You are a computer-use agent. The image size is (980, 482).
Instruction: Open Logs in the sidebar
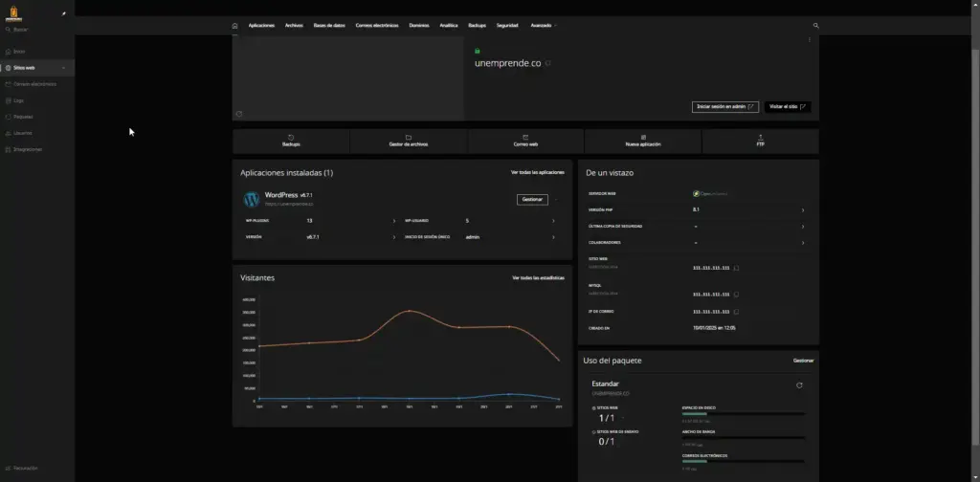coord(37,99)
